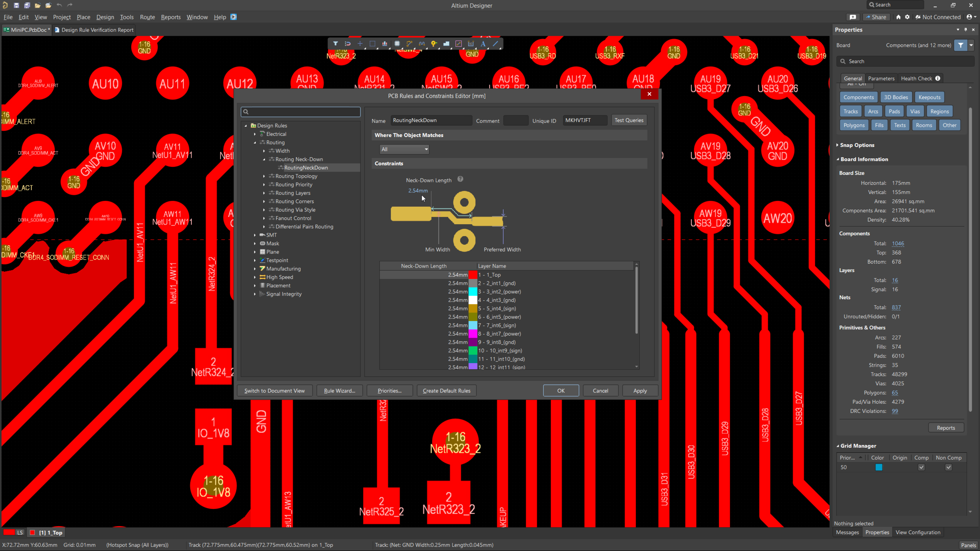Click the rule Name input field

point(431,120)
